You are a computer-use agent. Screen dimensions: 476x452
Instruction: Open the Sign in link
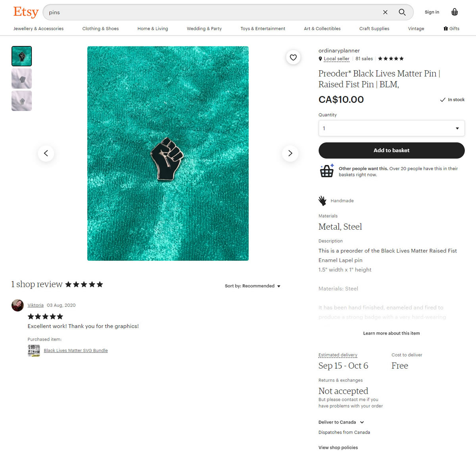pyautogui.click(x=432, y=12)
